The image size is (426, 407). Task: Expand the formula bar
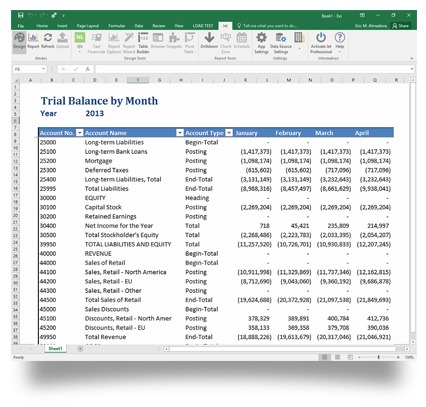click(x=412, y=69)
